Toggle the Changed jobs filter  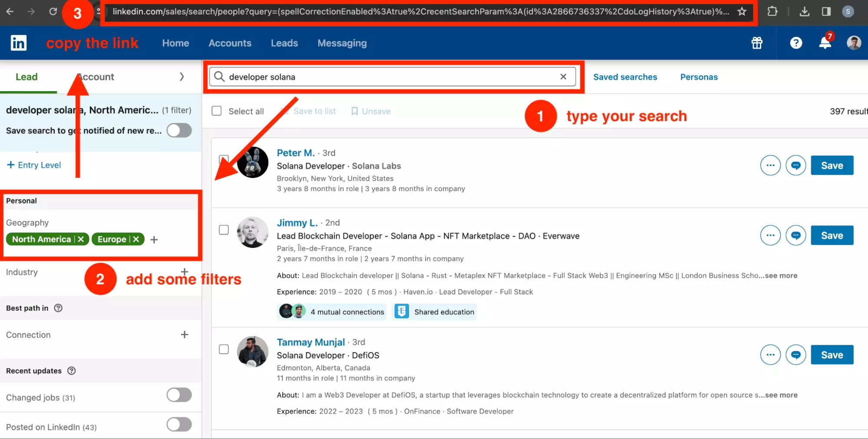[179, 395]
